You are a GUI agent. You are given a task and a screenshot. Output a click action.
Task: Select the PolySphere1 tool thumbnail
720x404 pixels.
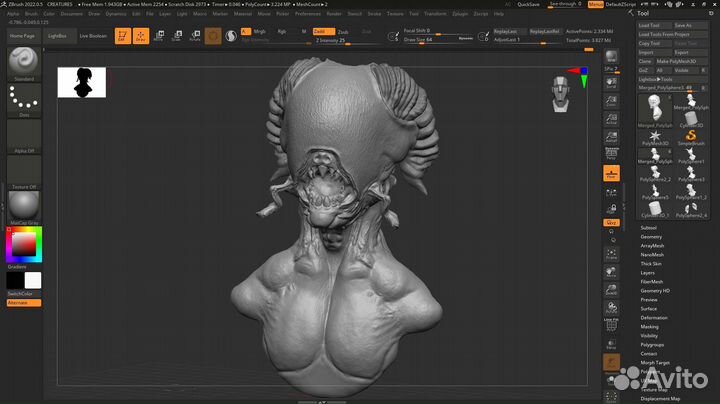coord(691,155)
